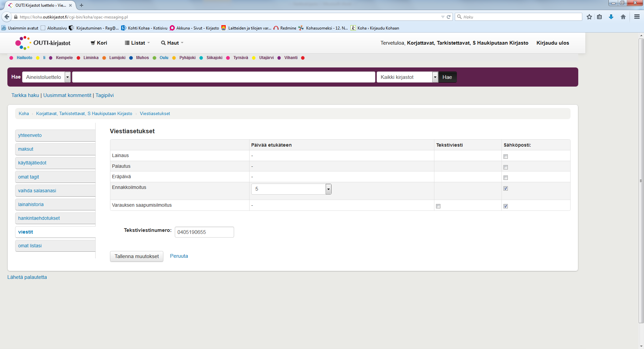The image size is (644, 349).
Task: Click the Kirjaudu ulos link
Action: pos(552,43)
